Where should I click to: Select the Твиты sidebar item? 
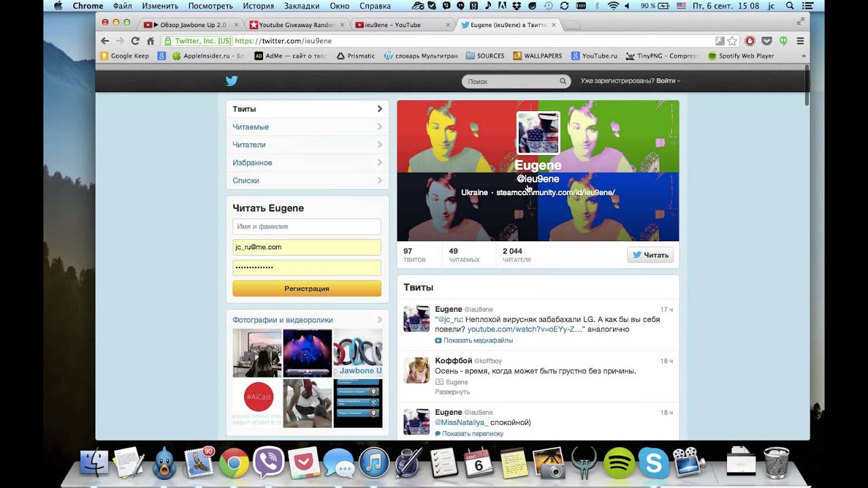pos(307,109)
